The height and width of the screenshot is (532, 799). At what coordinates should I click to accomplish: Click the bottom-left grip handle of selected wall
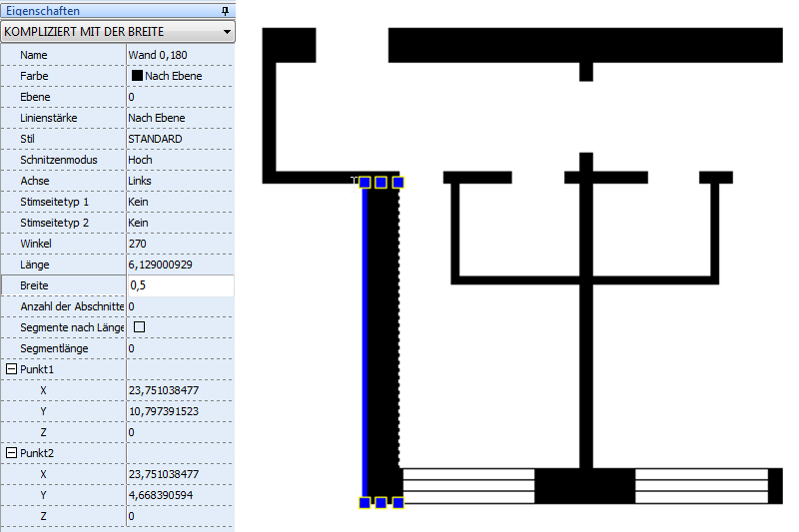365,502
